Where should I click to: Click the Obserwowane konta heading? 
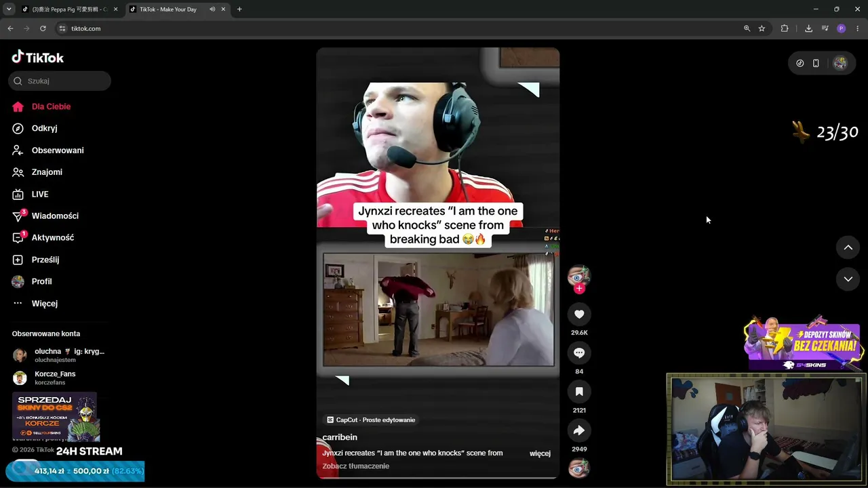click(x=46, y=333)
